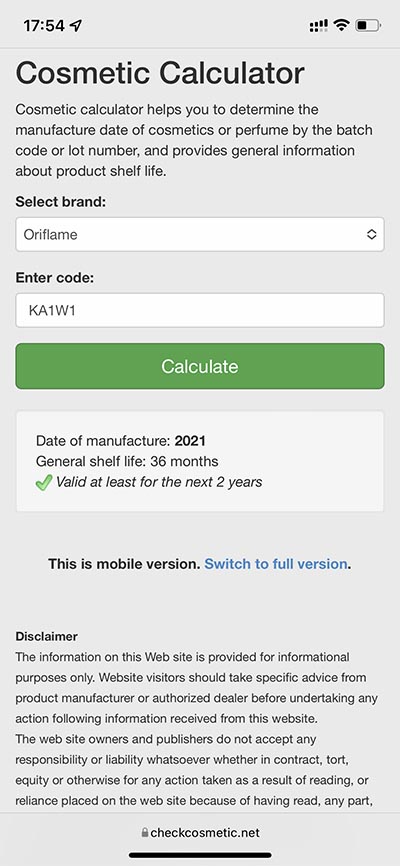Tap the battery indicator icon
The height and width of the screenshot is (866, 400).
[x=368, y=25]
